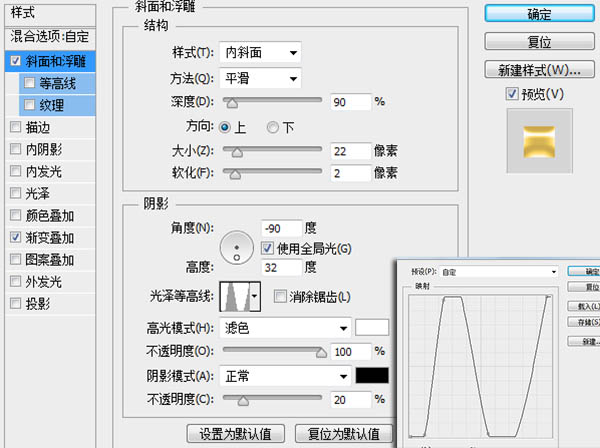Toggle the 预览 preview checkbox
600x448 pixels.
click(x=512, y=94)
